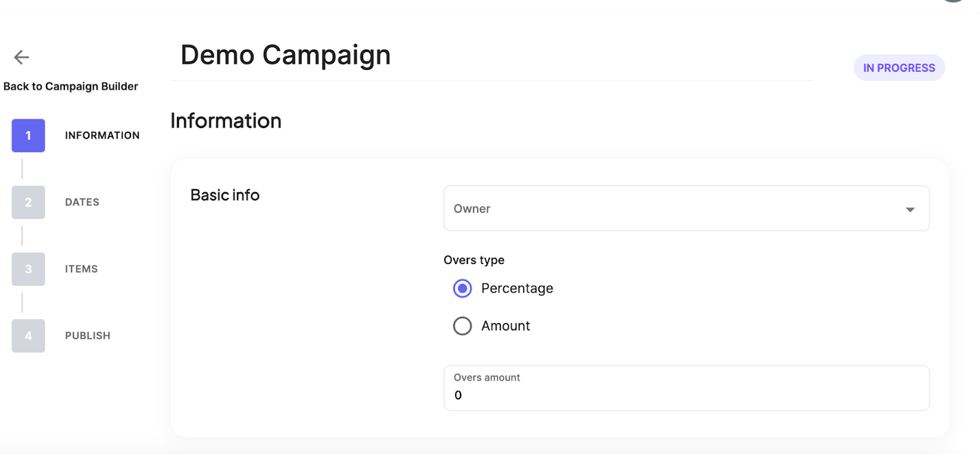Click the Percentage option label
The width and height of the screenshot is (980, 454).
[x=517, y=289]
